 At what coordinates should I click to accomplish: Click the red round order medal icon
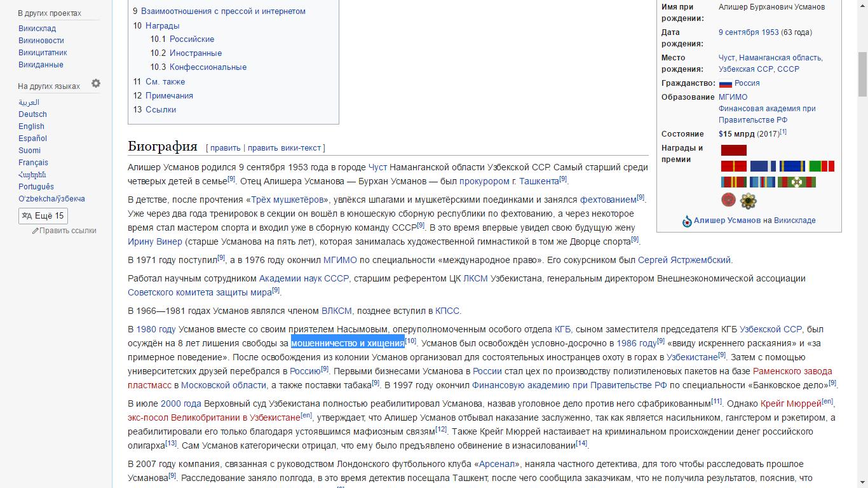click(728, 200)
